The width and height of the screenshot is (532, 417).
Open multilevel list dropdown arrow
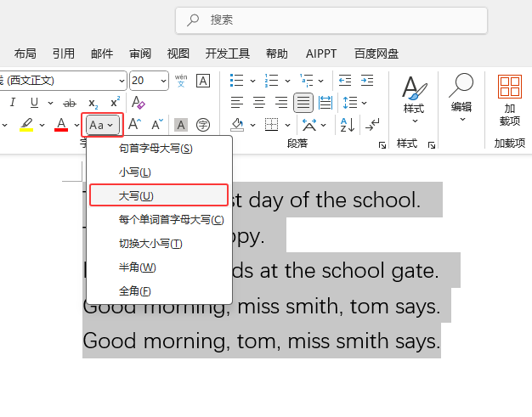(321, 81)
